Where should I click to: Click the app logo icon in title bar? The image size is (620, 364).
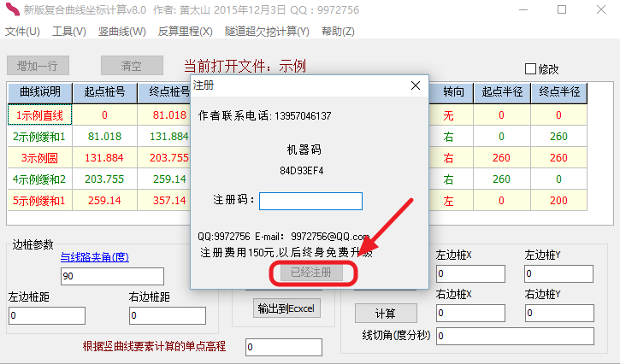(x=12, y=9)
